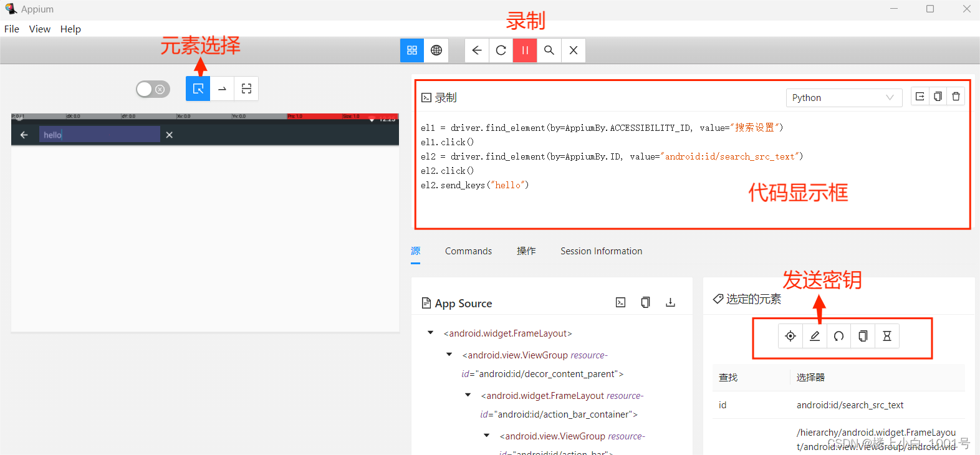
Task: Open the File menu
Action: point(12,29)
